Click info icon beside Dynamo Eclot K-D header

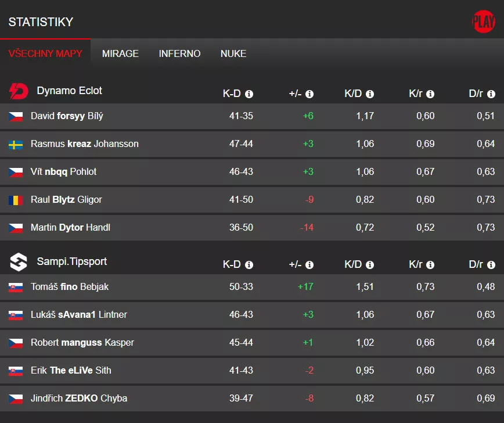[x=249, y=94]
